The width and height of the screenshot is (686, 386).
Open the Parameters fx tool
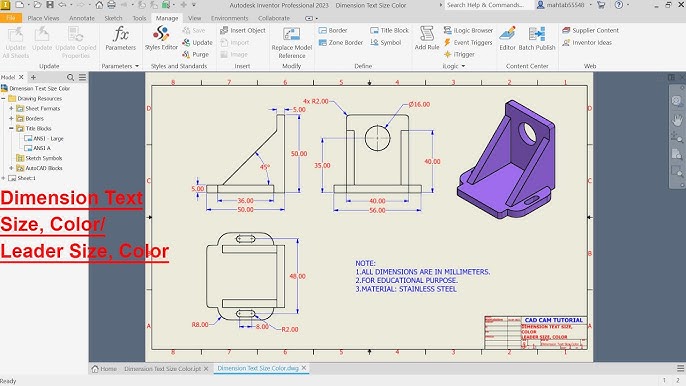click(x=120, y=38)
